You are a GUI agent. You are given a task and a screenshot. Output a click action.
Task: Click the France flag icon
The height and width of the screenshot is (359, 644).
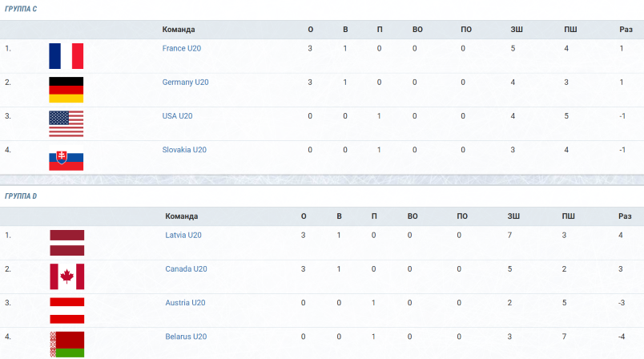tap(66, 56)
